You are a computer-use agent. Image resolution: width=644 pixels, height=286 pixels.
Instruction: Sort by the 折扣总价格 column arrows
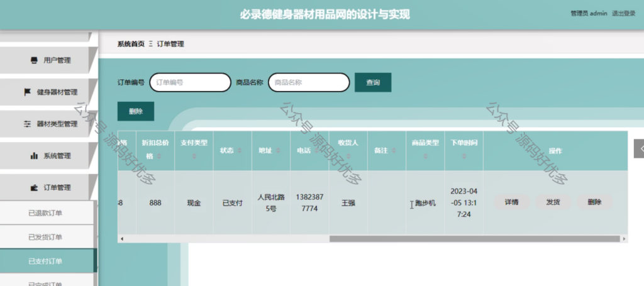tap(159, 157)
